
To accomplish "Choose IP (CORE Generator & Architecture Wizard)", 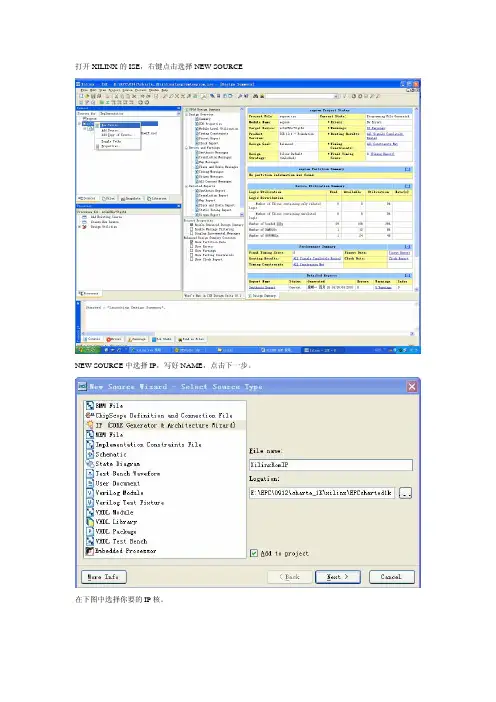I will click(x=161, y=425).
